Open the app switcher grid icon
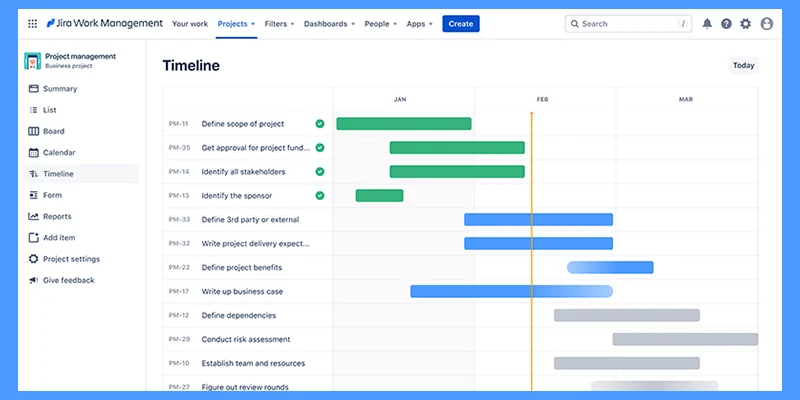The height and width of the screenshot is (400, 800). coord(32,24)
